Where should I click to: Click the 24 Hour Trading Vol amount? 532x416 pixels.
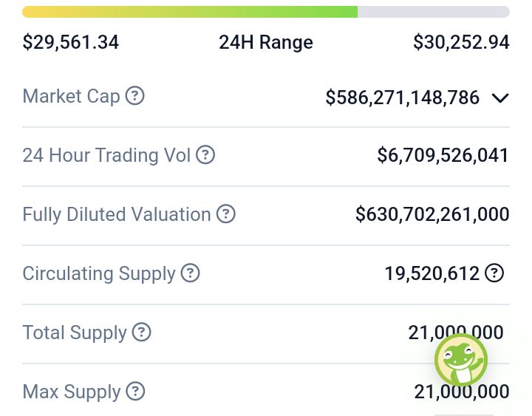(443, 155)
